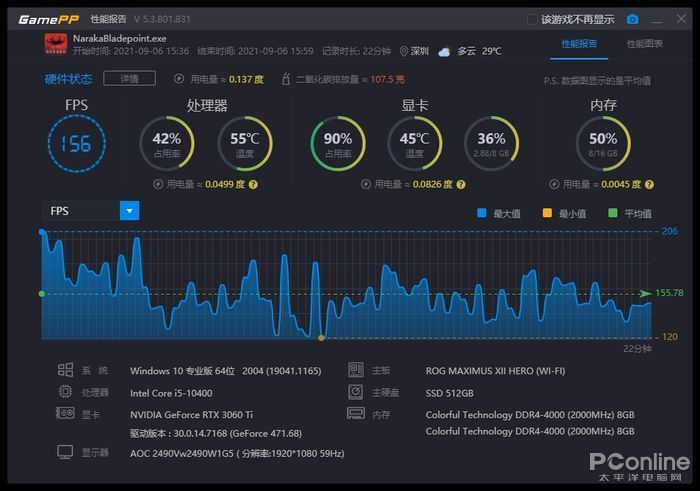Expand the FPS chart selector dropdown
This screenshot has width=700, height=491.
coord(129,211)
